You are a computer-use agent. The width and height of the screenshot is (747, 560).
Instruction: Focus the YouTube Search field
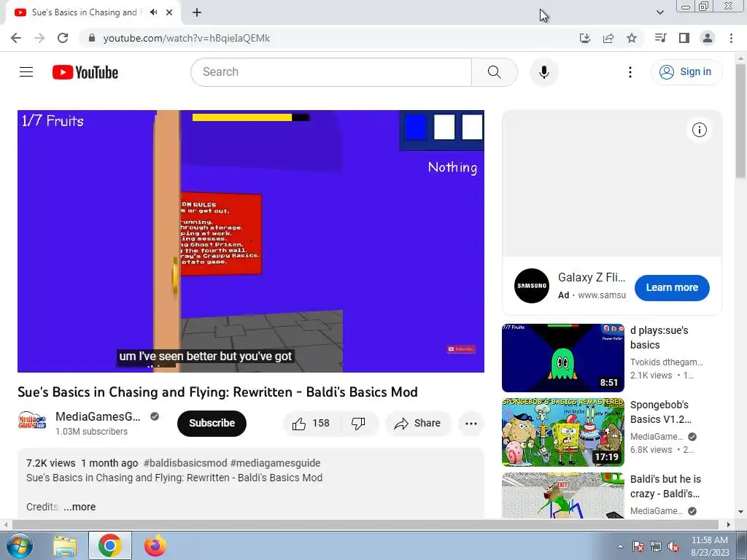[331, 72]
